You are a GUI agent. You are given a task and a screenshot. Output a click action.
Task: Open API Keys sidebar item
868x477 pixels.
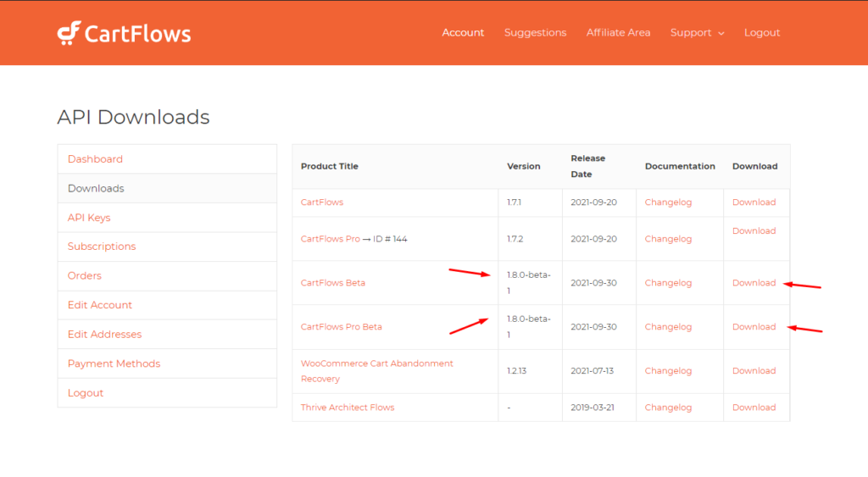coord(89,218)
